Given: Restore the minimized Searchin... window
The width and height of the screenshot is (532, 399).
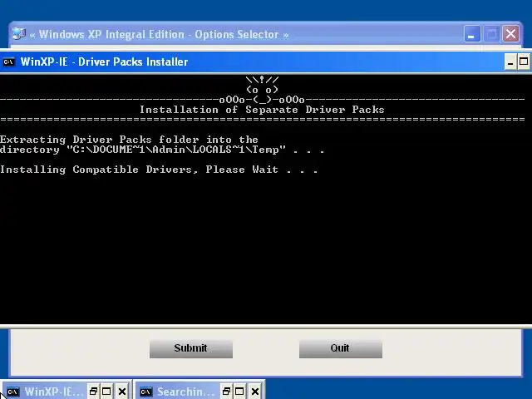Looking at the screenshot, I should [x=226, y=392].
